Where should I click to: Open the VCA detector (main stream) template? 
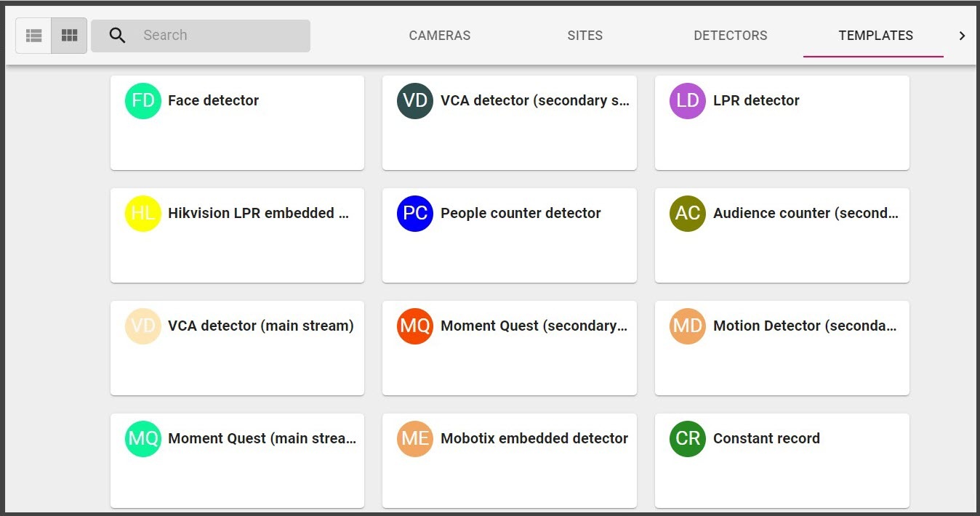click(x=260, y=326)
